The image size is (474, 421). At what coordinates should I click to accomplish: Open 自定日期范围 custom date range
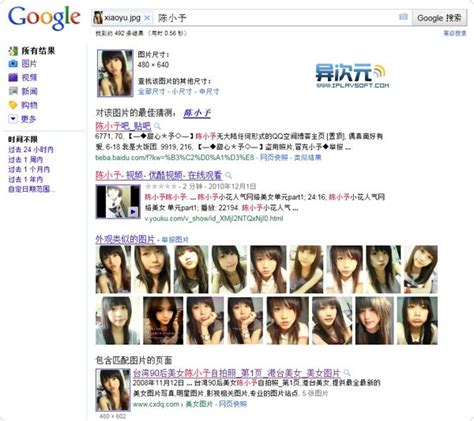point(31,189)
